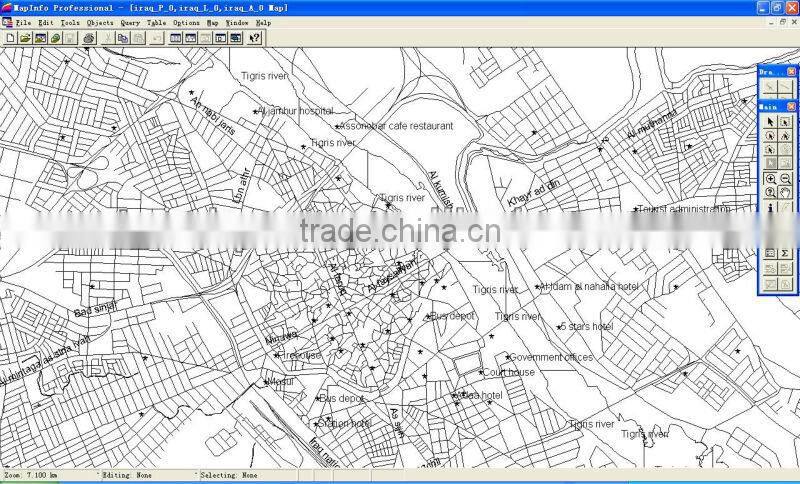Click the landscape picture icon beside Open Table
This screenshot has width=800, height=484.
[x=40, y=38]
